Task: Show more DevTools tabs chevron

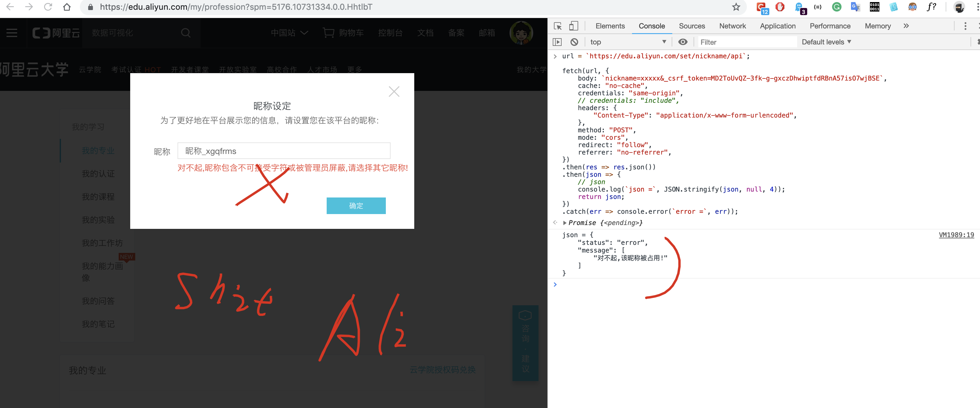Action: pyautogui.click(x=906, y=26)
